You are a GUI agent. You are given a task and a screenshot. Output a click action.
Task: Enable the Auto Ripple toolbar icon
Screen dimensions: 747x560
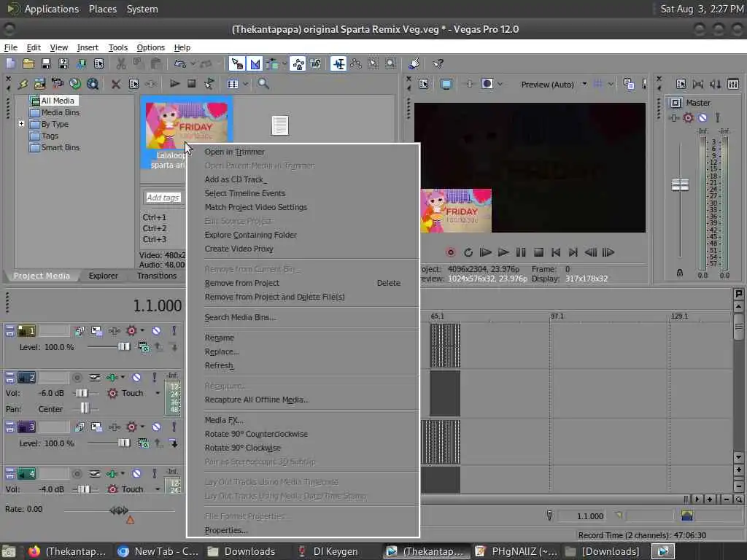pos(272,63)
